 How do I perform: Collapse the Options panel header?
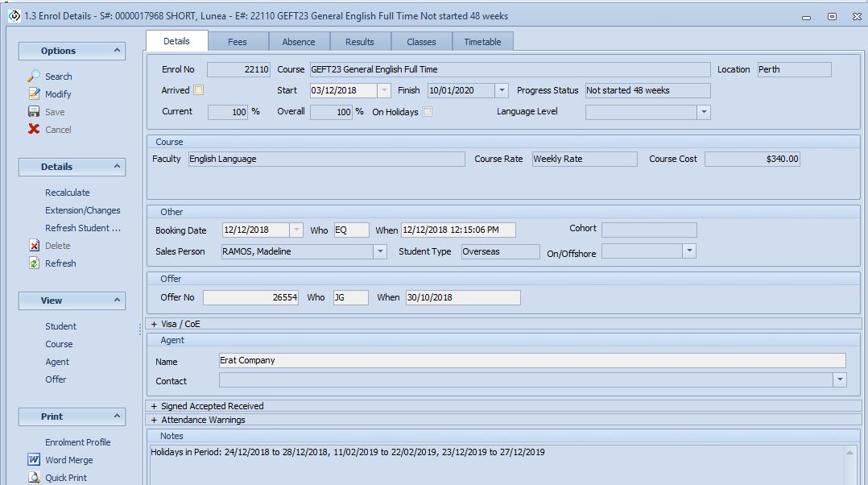[117, 51]
